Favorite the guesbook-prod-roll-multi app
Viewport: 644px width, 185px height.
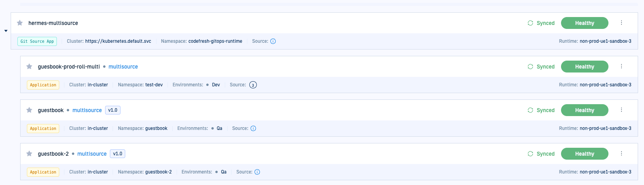coord(29,67)
